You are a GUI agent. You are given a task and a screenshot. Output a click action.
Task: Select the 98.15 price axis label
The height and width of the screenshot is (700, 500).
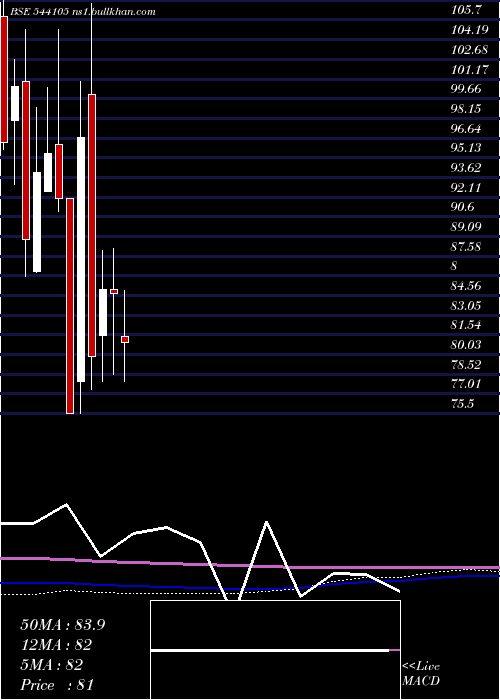click(467, 108)
